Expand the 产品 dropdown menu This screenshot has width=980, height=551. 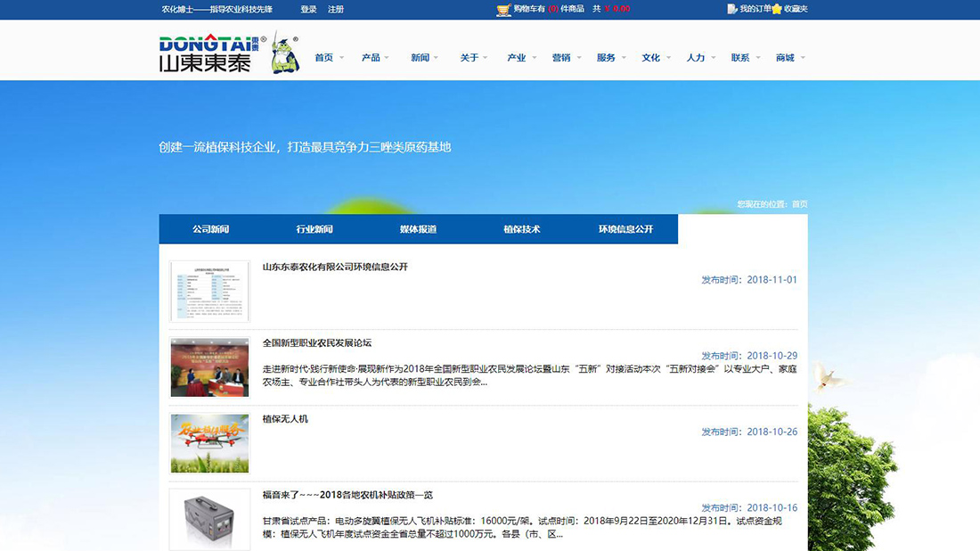[x=371, y=56]
